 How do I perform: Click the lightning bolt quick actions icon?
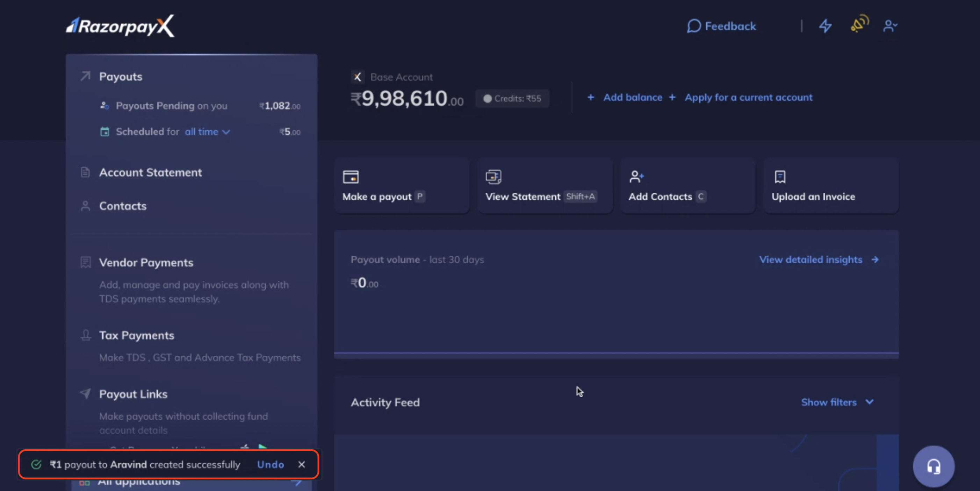pyautogui.click(x=825, y=26)
